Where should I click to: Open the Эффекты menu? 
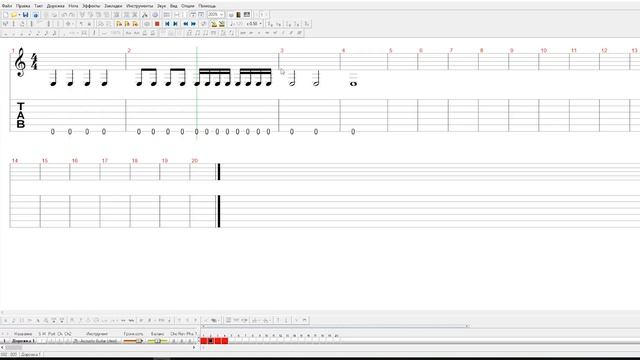[x=91, y=6]
